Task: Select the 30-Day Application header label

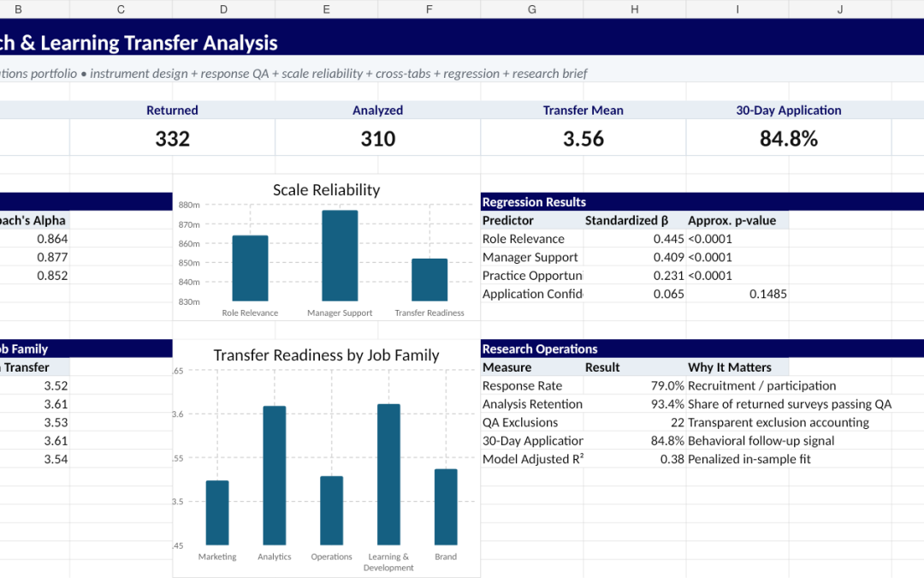Action: pyautogui.click(x=789, y=110)
